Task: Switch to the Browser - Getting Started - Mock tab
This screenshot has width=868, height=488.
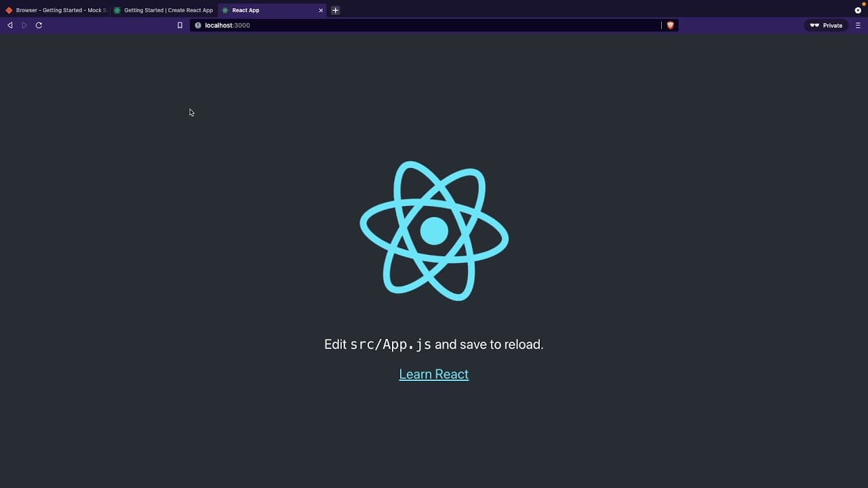Action: click(x=56, y=10)
